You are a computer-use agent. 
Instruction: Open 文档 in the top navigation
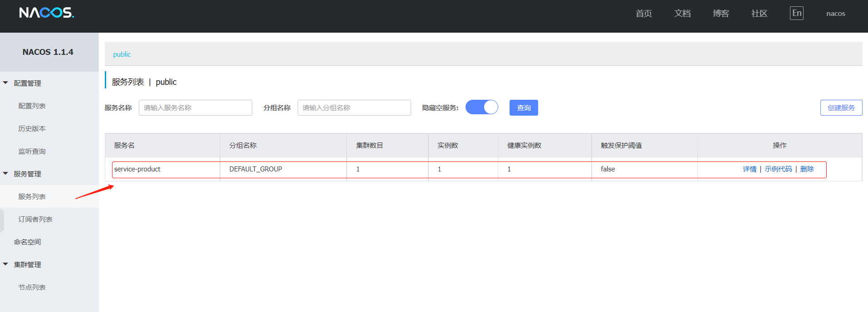682,14
